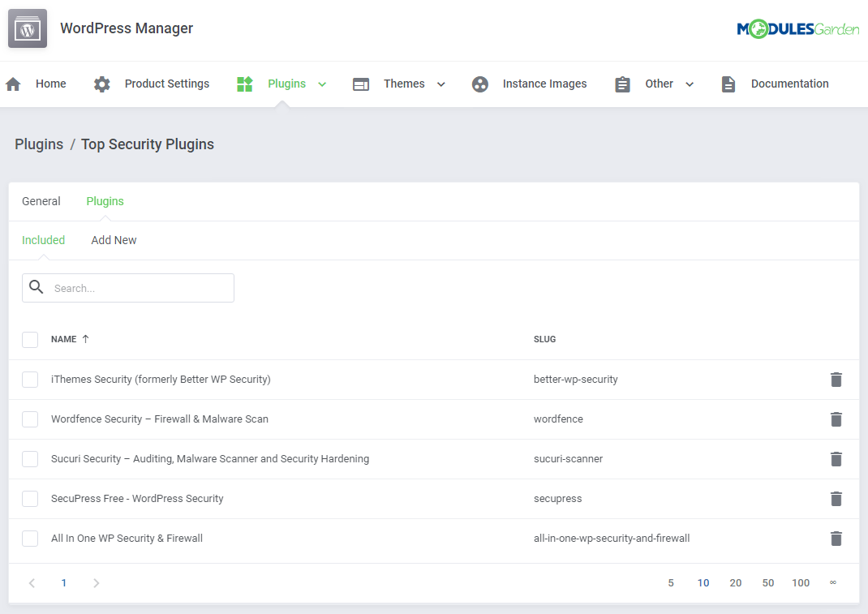Viewport: 868px width, 614px height.
Task: Click the secupress slug text
Action: tap(557, 499)
